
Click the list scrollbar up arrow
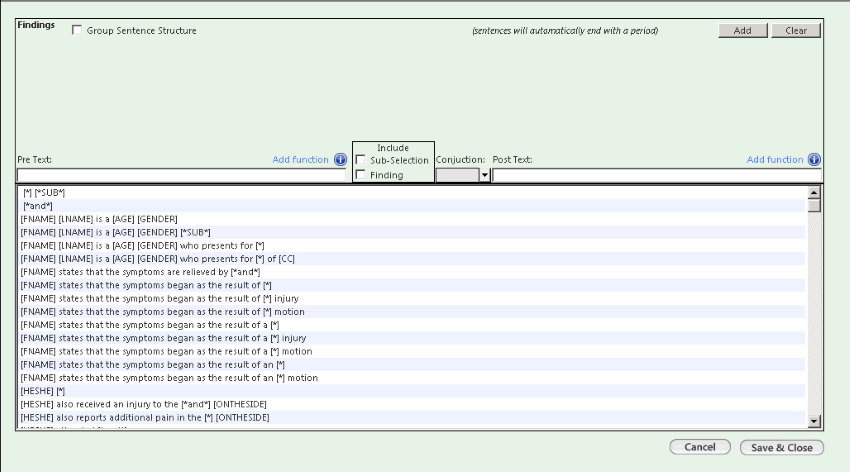click(x=814, y=192)
